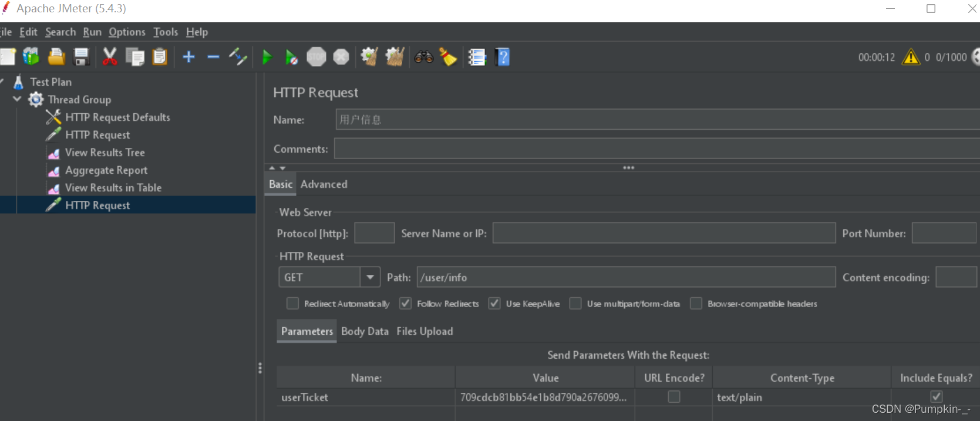Viewport: 980px width, 421px height.
Task: Click the Clear results broom icon
Action: point(369,57)
